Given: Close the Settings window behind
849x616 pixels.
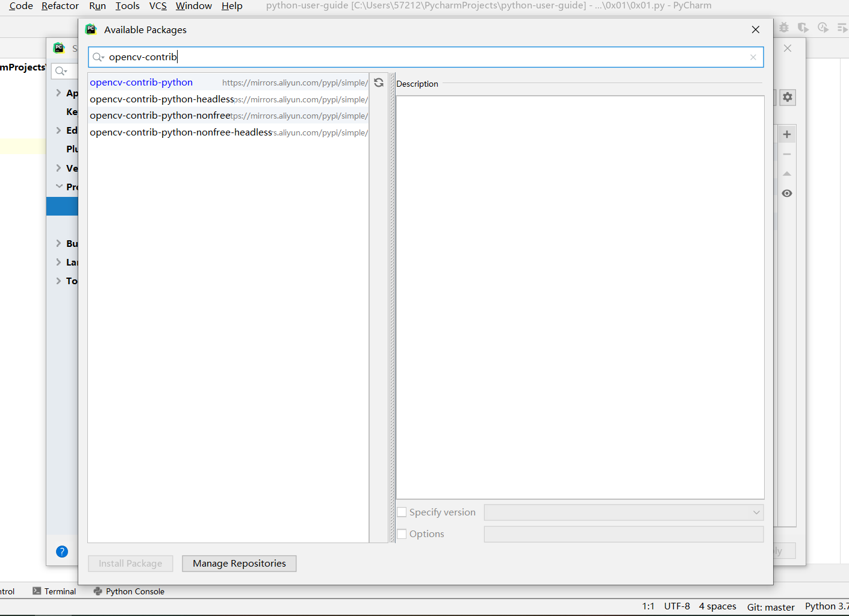Looking at the screenshot, I should click(x=788, y=48).
